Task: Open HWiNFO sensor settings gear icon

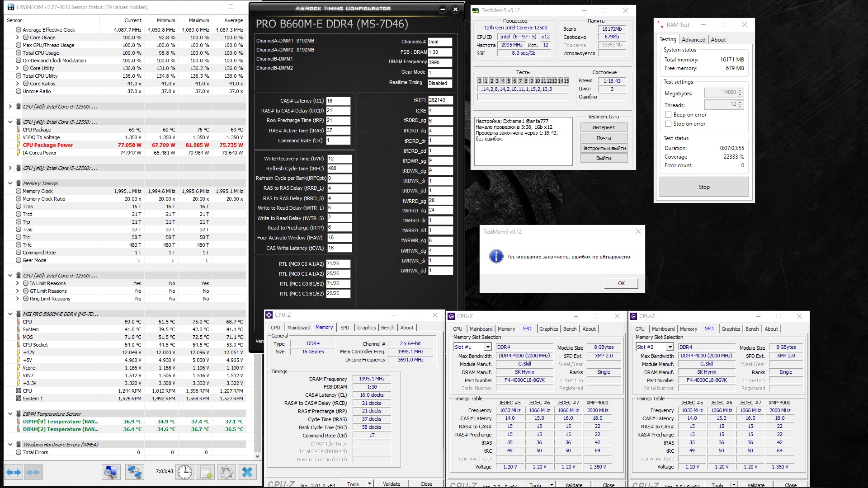Action: point(226,472)
